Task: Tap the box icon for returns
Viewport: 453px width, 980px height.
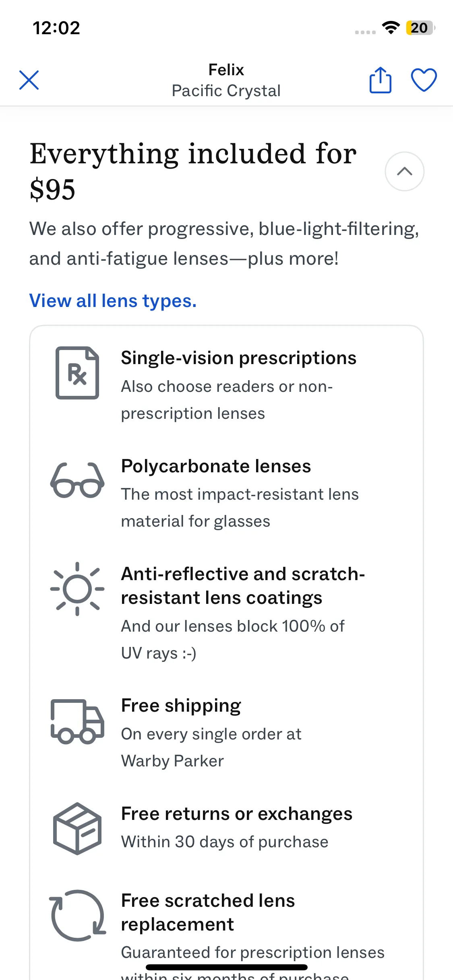Action: [77, 829]
